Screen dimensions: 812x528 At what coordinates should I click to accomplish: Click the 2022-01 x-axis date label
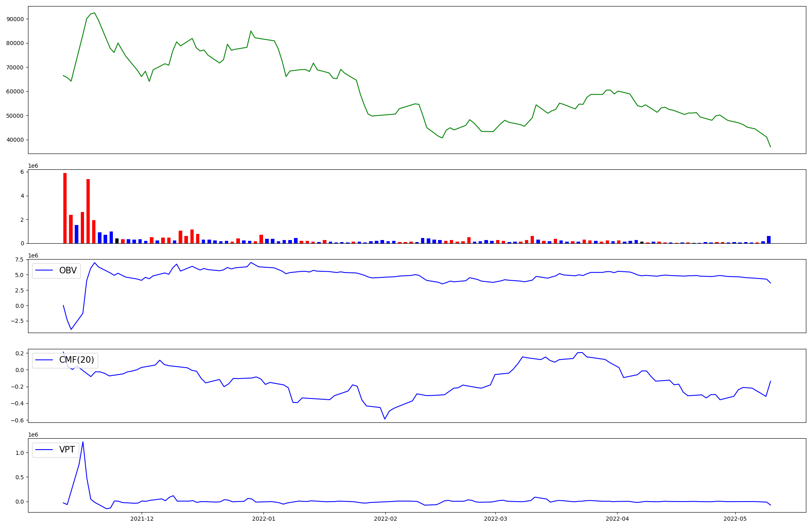(x=264, y=519)
